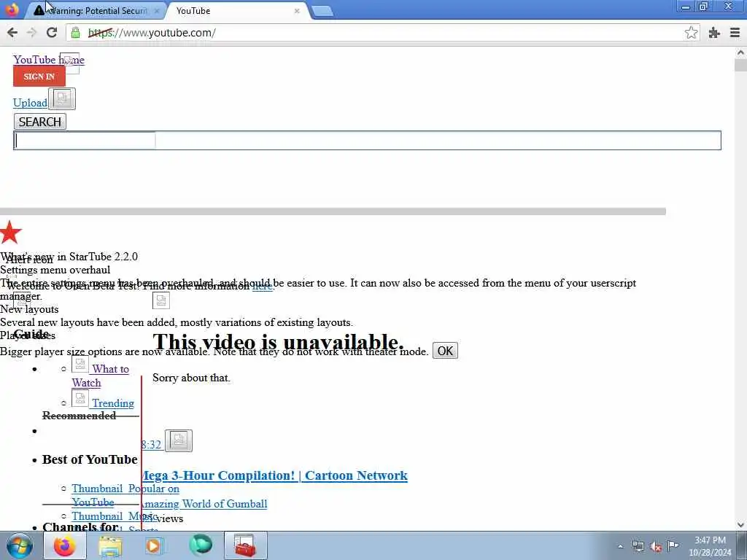Viewport: 747px width, 560px height.
Task: Open the 8:32 video duration link
Action: (x=152, y=445)
